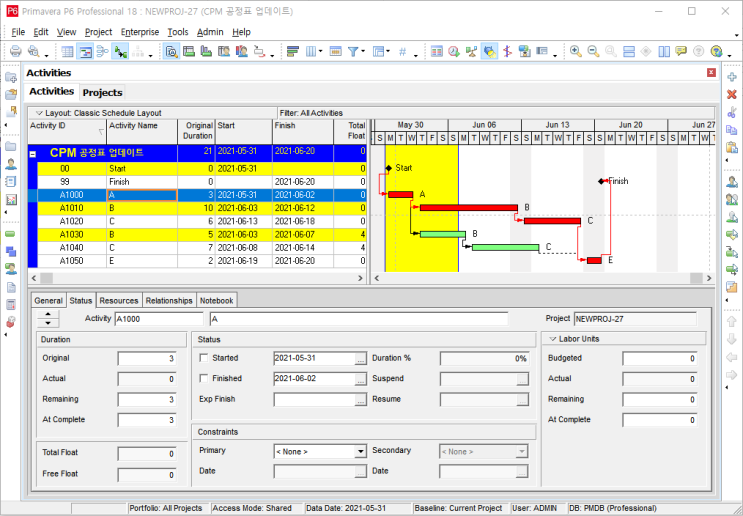Click the Finished date browse button
The image size is (743, 516).
(361, 379)
